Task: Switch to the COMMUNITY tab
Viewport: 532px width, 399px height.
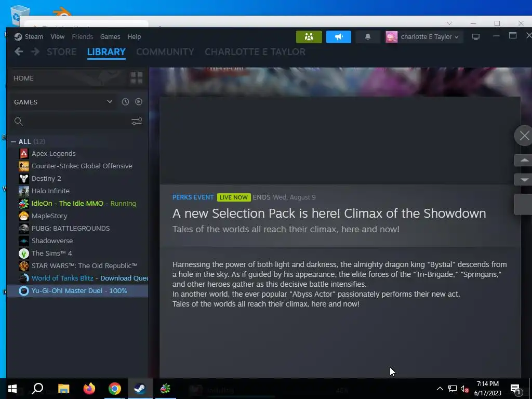Action: point(165,52)
